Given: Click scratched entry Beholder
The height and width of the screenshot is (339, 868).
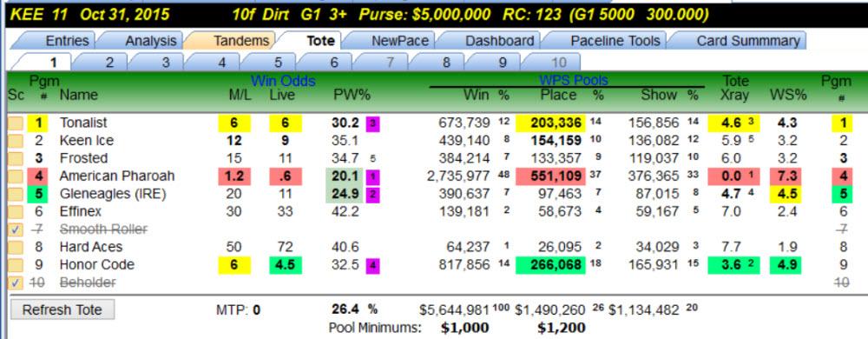Looking at the screenshot, I should click(x=88, y=282).
